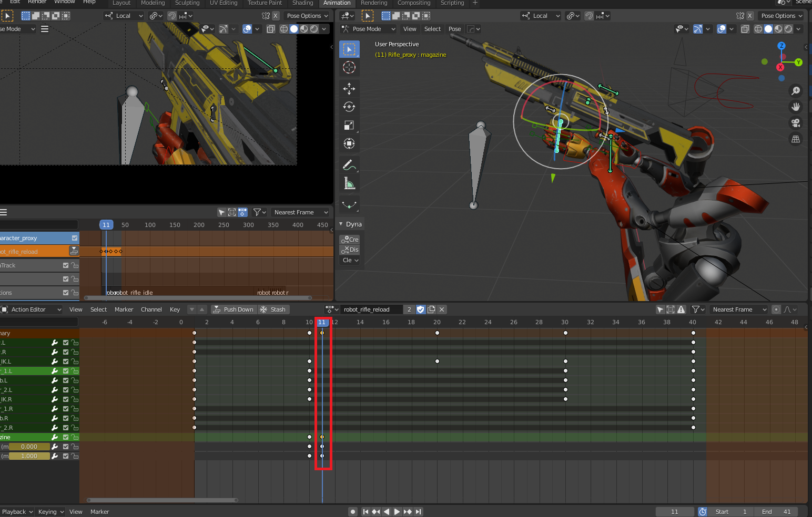Switch to the Rendering workspace tab
The height and width of the screenshot is (517, 812).
[x=373, y=3]
